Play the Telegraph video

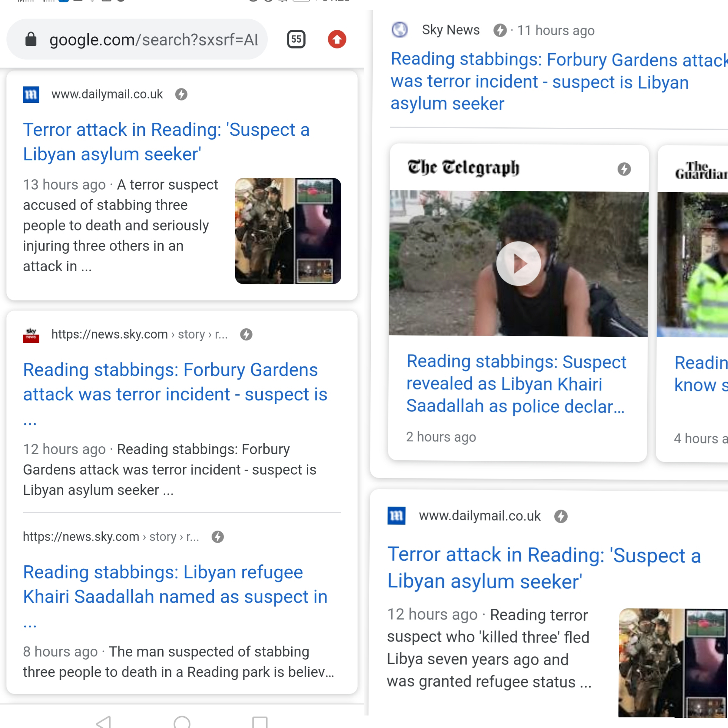click(518, 264)
